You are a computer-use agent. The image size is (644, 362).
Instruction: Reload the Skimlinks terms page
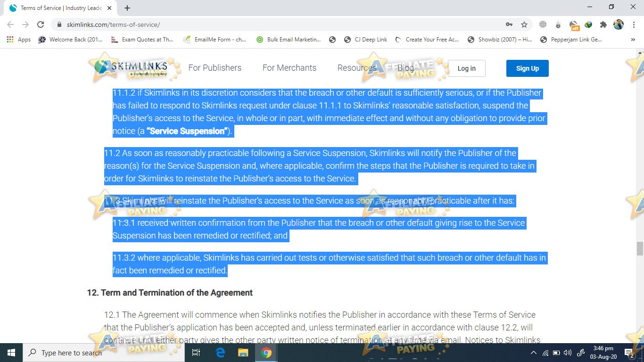point(41,25)
